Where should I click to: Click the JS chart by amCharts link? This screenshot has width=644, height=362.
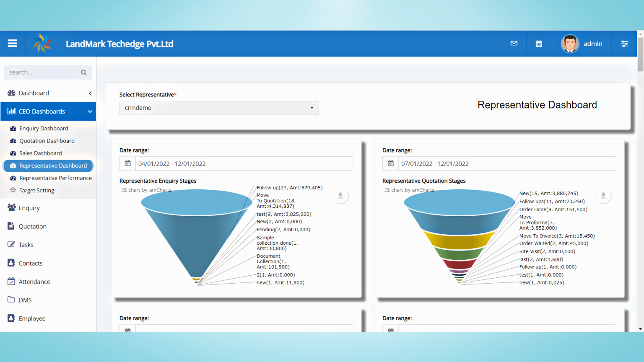coord(146,190)
